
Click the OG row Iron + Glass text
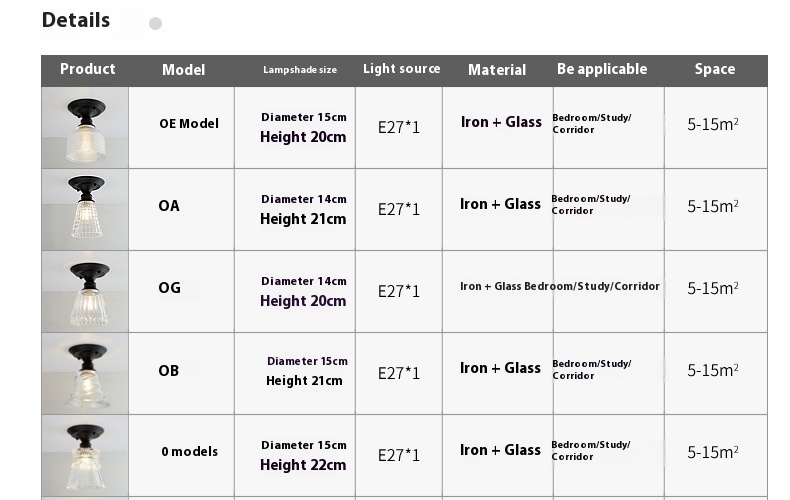pyautogui.click(x=491, y=287)
